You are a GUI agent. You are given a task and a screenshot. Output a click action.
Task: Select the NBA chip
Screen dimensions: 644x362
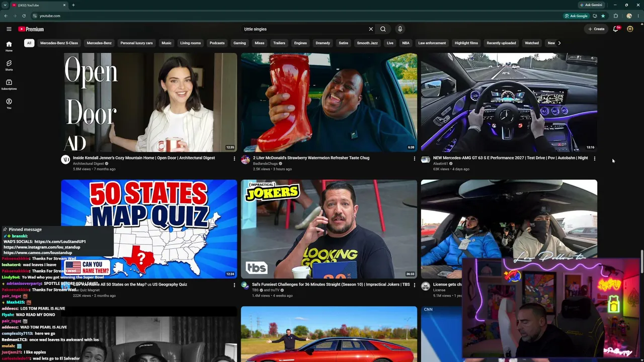pos(406,43)
